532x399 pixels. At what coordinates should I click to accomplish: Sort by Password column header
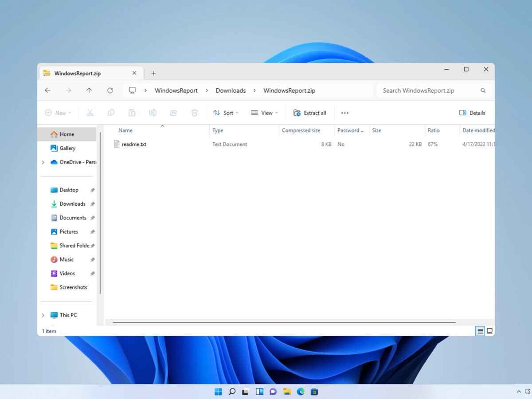coord(352,130)
